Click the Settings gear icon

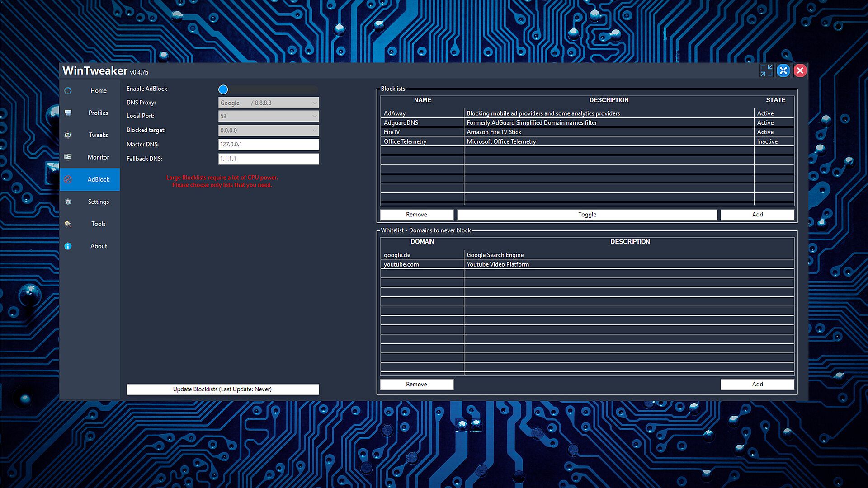click(68, 202)
